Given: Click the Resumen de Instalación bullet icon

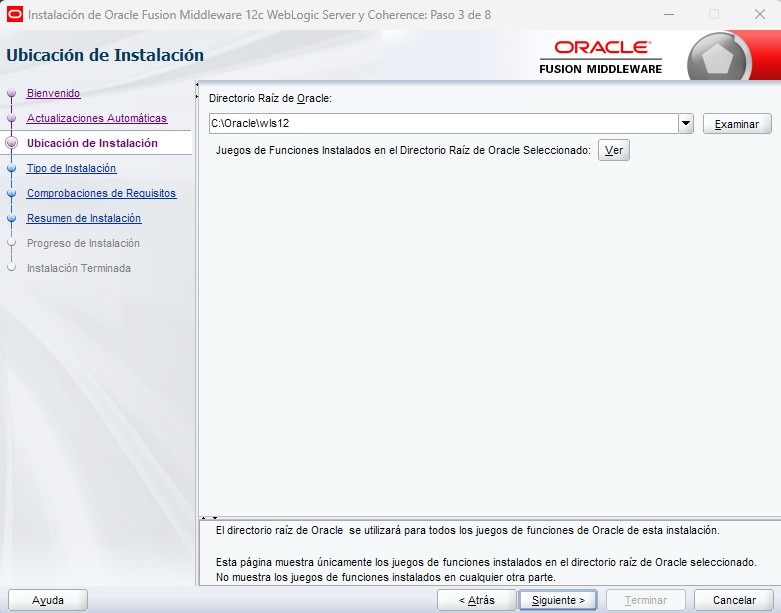Looking at the screenshot, I should tap(12, 218).
